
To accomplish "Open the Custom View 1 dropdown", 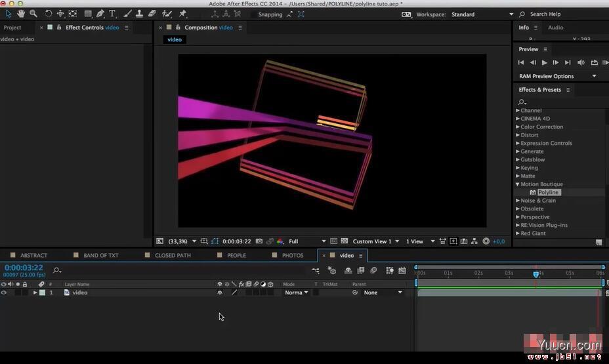I will [375, 241].
